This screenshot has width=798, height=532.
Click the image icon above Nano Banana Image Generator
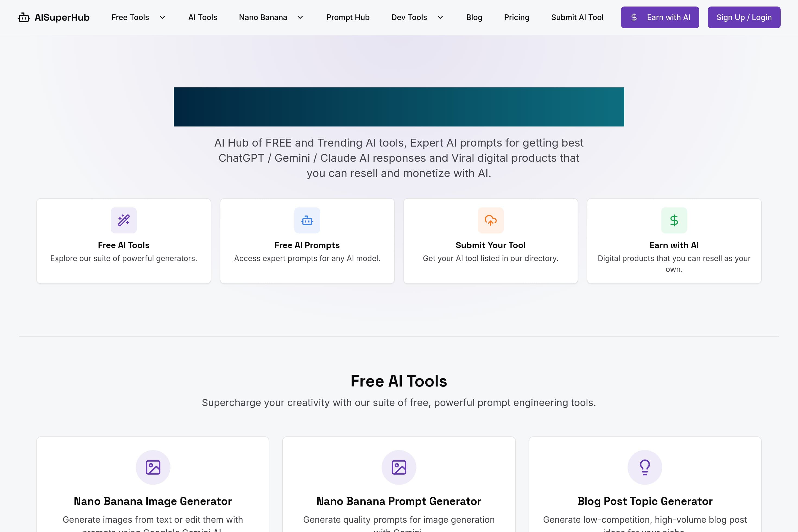(x=153, y=467)
